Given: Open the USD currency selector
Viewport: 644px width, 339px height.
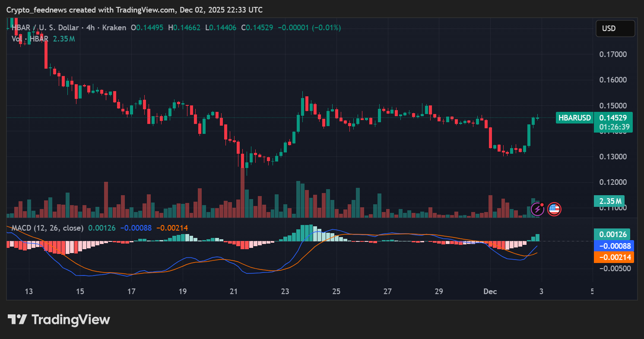Looking at the screenshot, I should (615, 29).
